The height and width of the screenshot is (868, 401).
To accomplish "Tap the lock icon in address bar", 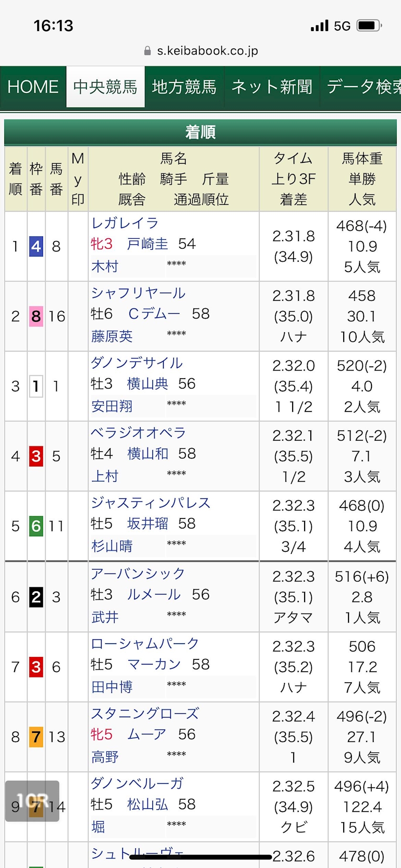I will [x=148, y=51].
